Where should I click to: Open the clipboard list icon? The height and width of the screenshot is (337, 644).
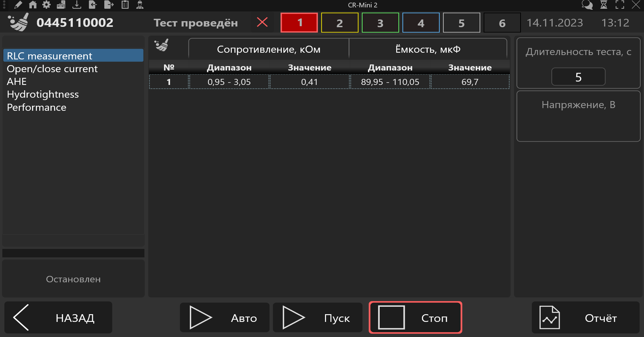[125, 5]
